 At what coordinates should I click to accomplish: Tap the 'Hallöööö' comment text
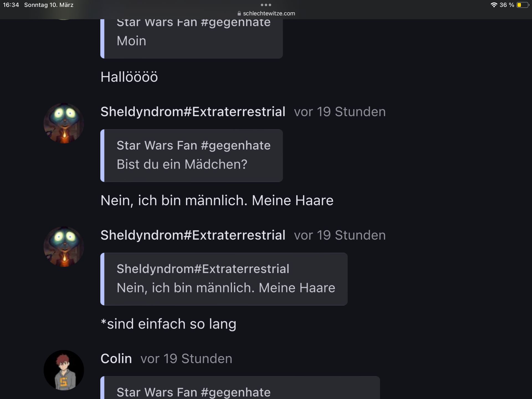(129, 77)
